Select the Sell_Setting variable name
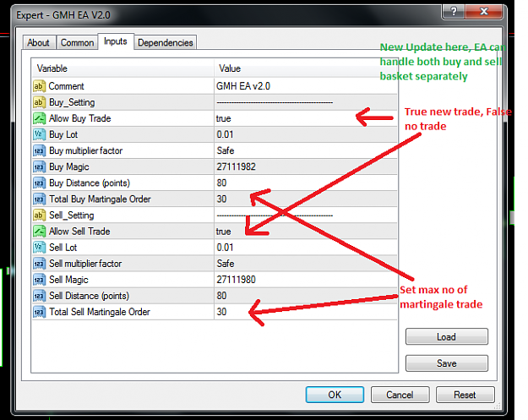The width and height of the screenshot is (528, 420). (x=72, y=215)
